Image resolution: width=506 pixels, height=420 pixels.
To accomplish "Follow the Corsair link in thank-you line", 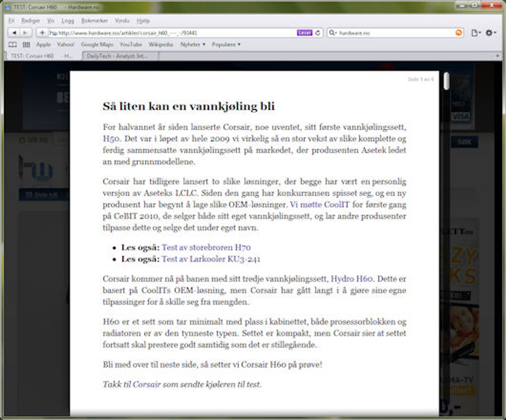I will [147, 384].
